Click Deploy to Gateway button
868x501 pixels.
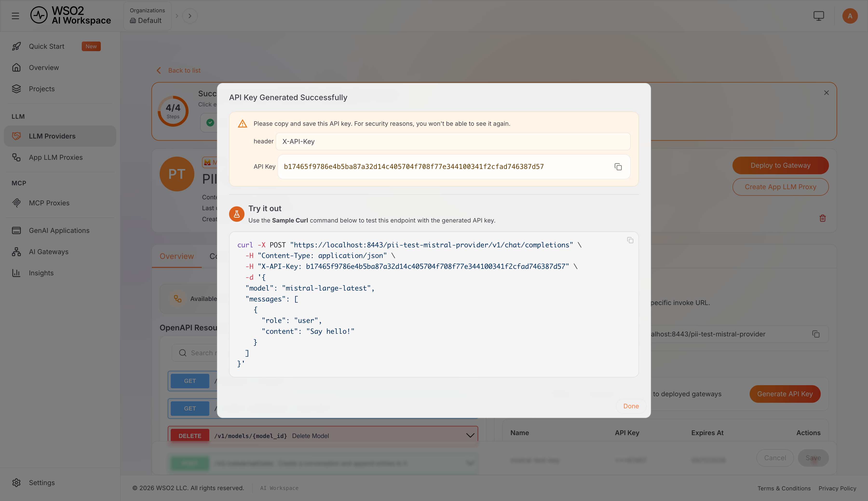pos(780,166)
